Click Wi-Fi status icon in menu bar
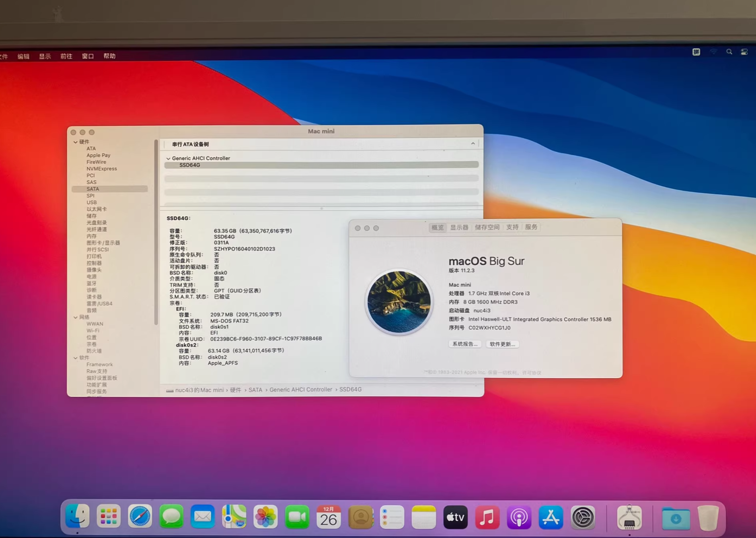This screenshot has height=538, width=756. coord(713,52)
